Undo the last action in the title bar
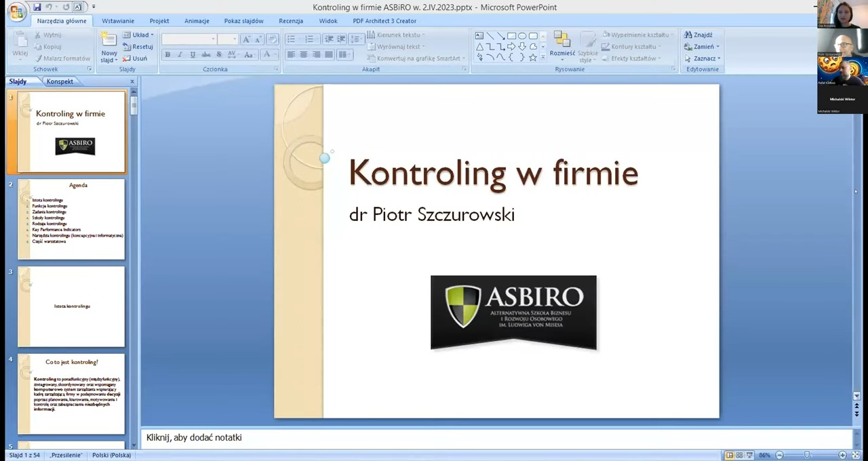This screenshot has height=461, width=868. tap(48, 7)
